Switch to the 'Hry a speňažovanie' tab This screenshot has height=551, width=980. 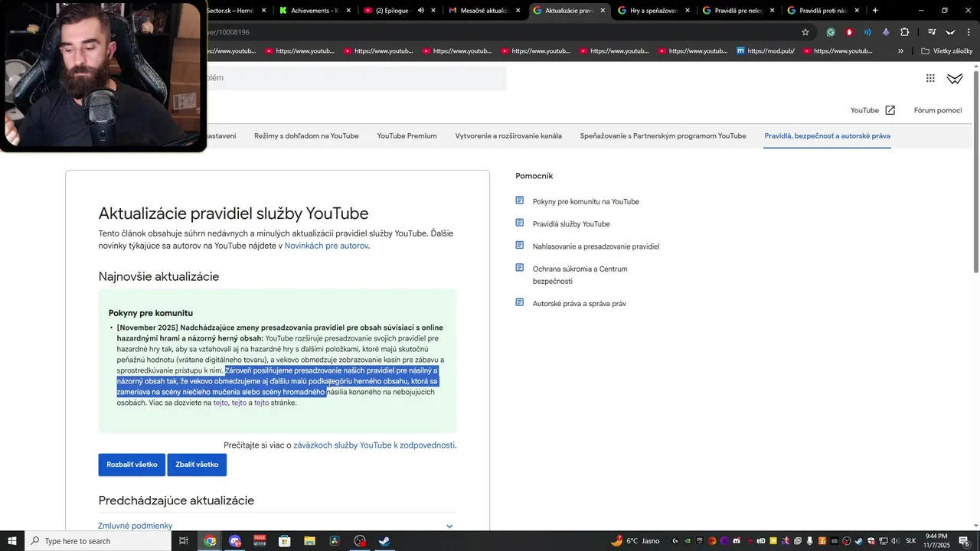(x=655, y=11)
